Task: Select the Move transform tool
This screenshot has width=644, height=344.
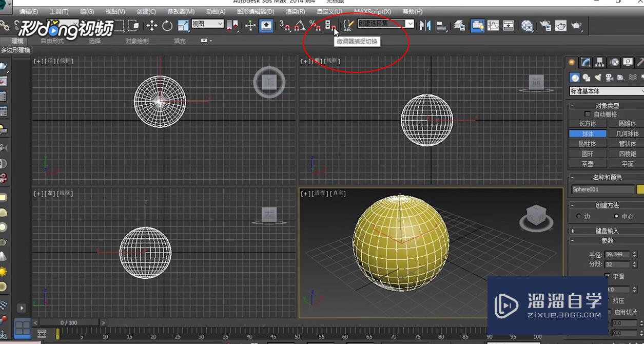Action: point(152,25)
